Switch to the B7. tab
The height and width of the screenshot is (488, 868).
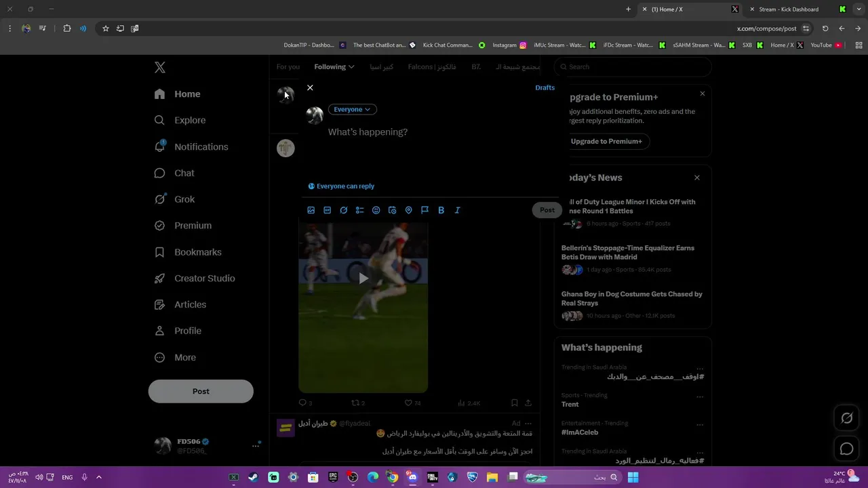tap(476, 66)
